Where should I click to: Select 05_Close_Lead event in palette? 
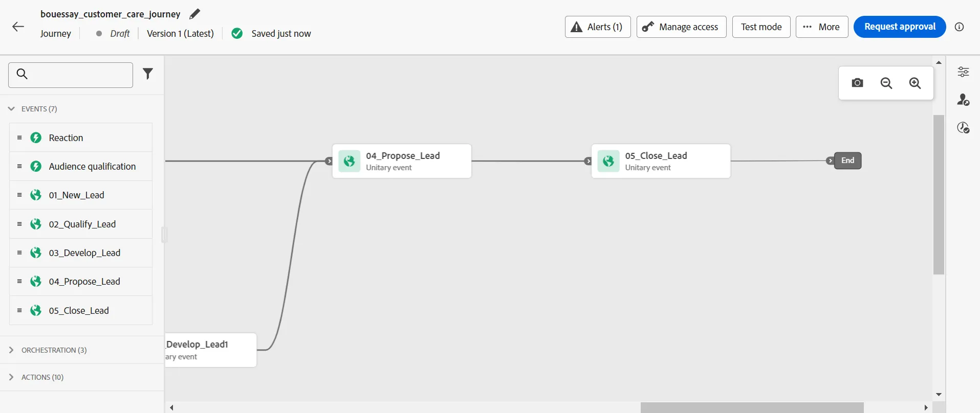[81, 310]
